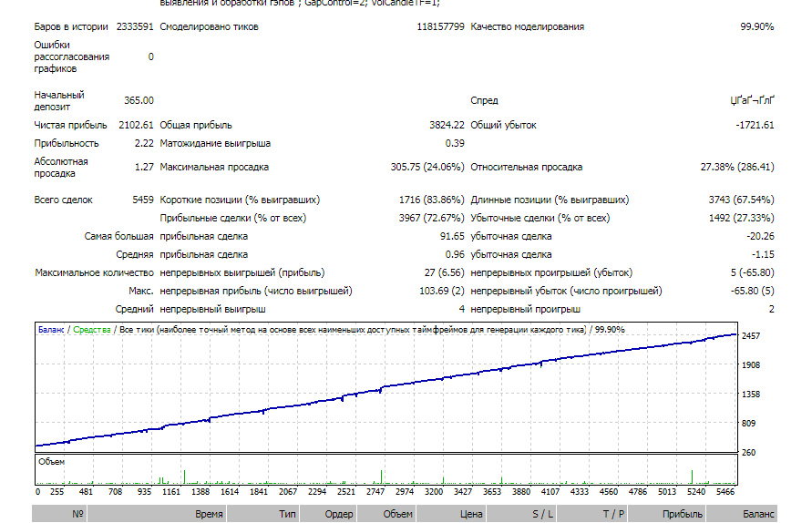
Task: Click the Спред label
Action: tap(484, 100)
